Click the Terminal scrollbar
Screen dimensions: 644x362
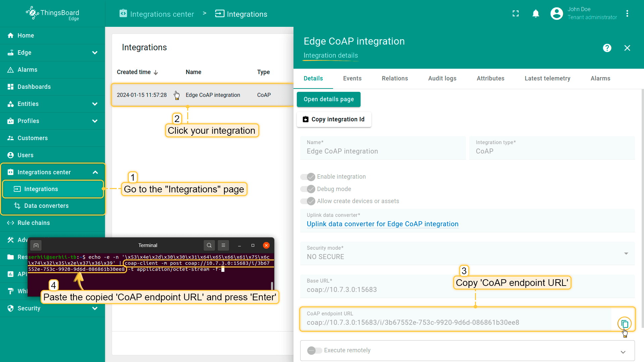(x=272, y=286)
